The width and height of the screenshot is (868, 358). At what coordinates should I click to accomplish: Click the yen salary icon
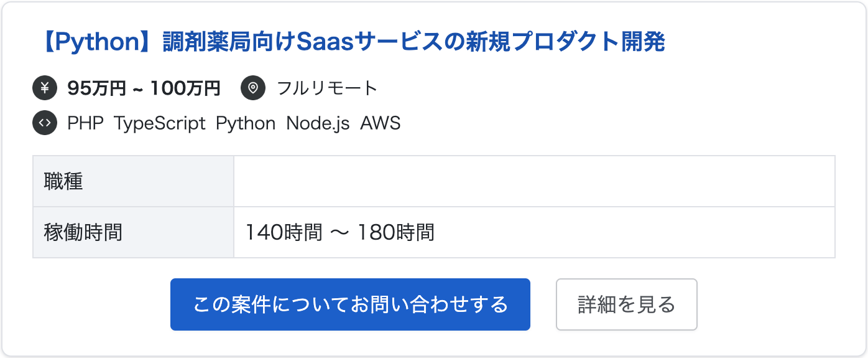pos(45,88)
